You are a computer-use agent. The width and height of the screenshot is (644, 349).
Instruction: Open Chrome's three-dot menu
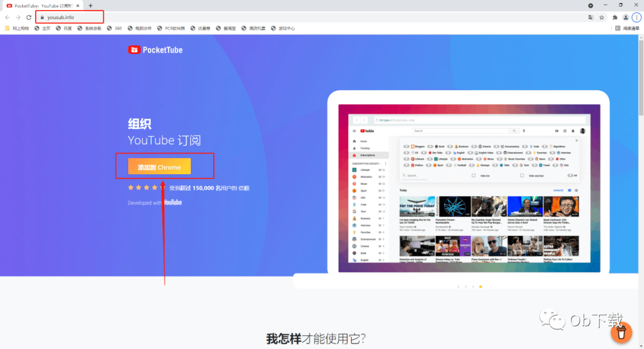[637, 17]
